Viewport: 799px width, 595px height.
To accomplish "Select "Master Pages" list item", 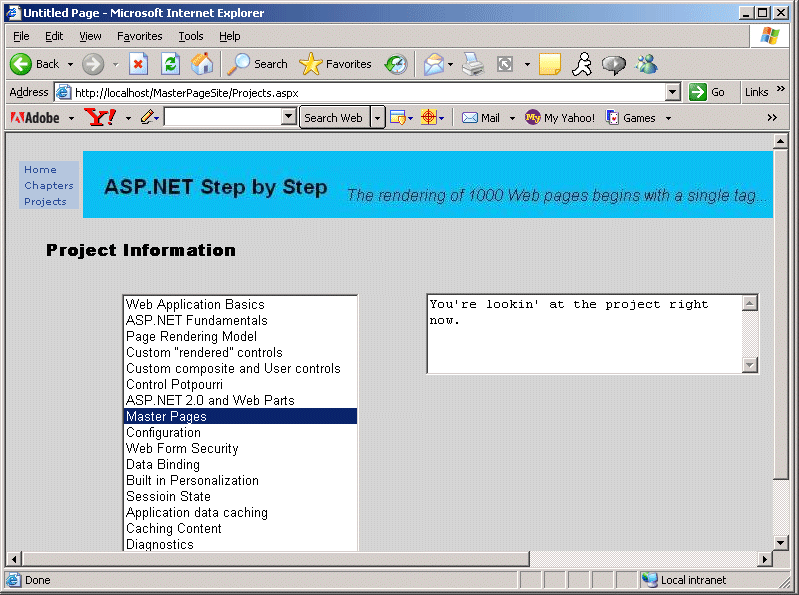I will (x=241, y=416).
